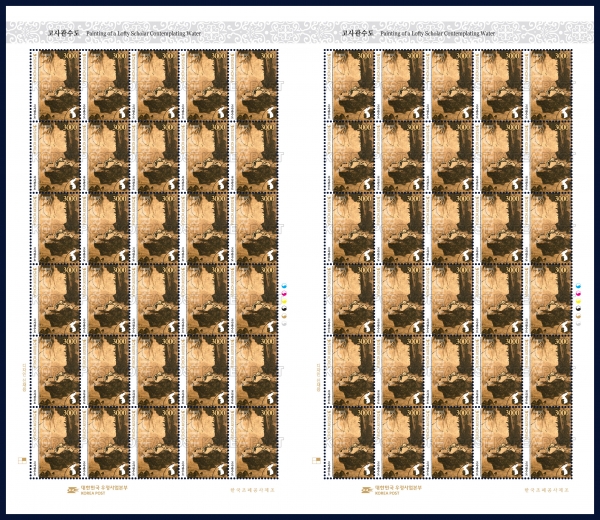Click the cyan color dot on left sheet
This screenshot has width=600, height=520.
(x=286, y=287)
